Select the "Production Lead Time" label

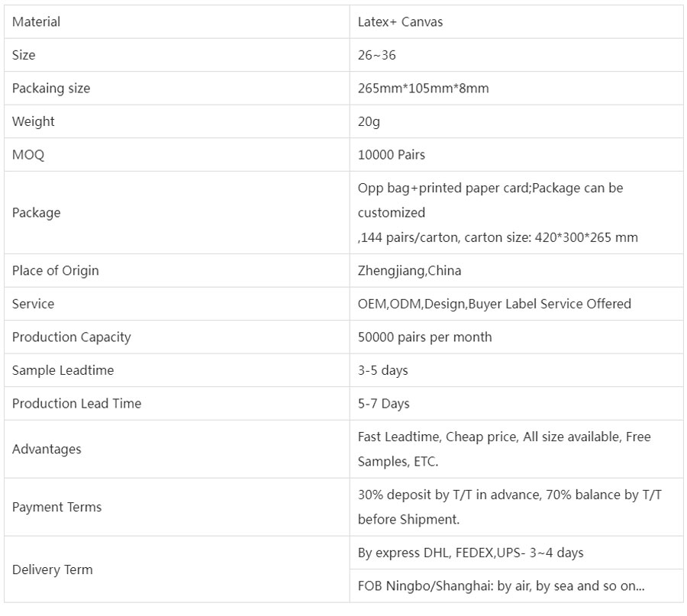tap(76, 404)
